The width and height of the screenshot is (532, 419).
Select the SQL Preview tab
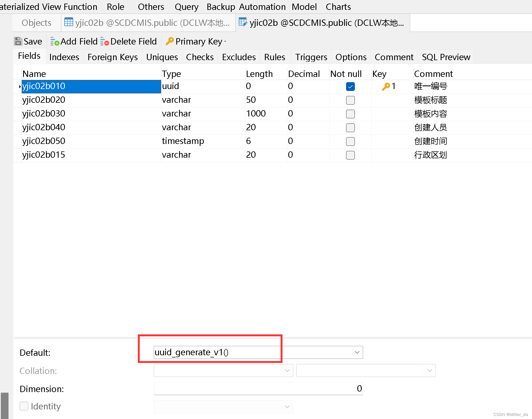[446, 57]
